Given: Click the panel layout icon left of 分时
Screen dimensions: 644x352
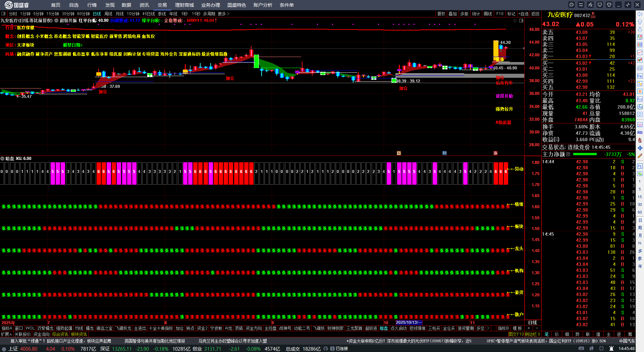Looking at the screenshot, I should (3, 14).
